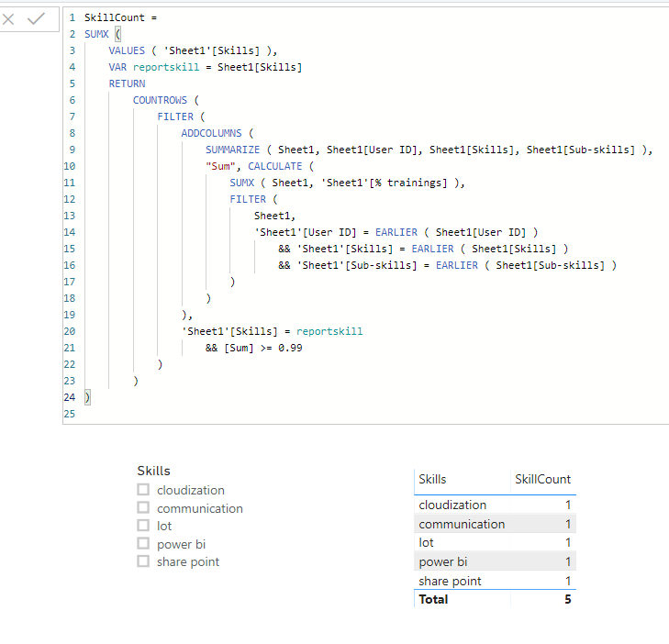Click EARLIER function on line 16
669x644 pixels.
pos(457,265)
